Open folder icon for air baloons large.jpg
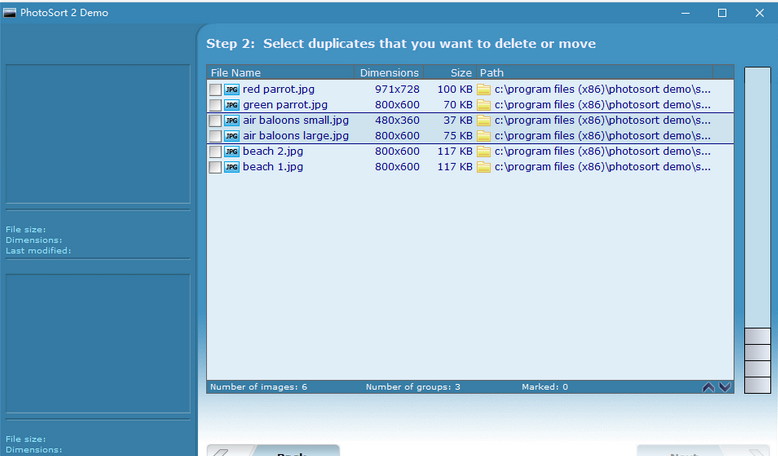This screenshot has width=778, height=456. pos(484,136)
